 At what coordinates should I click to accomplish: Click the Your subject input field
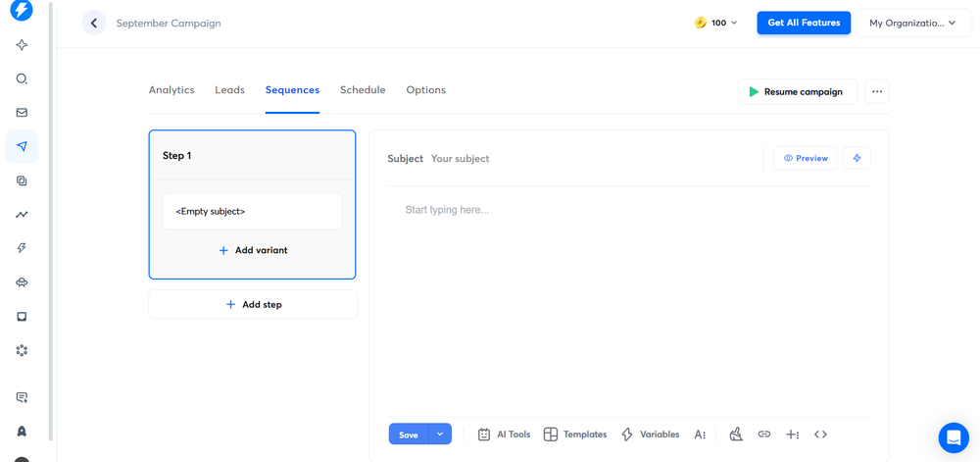point(588,159)
